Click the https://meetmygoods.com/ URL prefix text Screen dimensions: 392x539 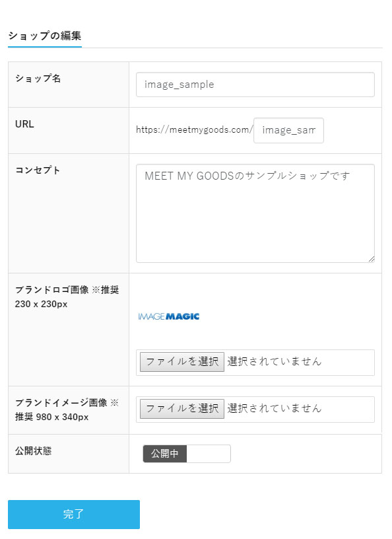tap(195, 130)
